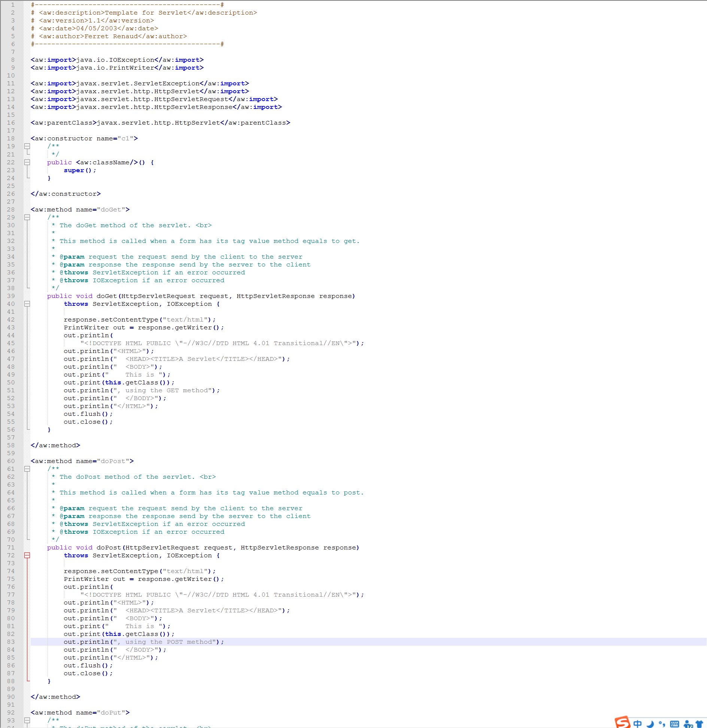Click the 'equals to post.' comment line
Viewport: 707px width, 728px height.
click(x=208, y=493)
